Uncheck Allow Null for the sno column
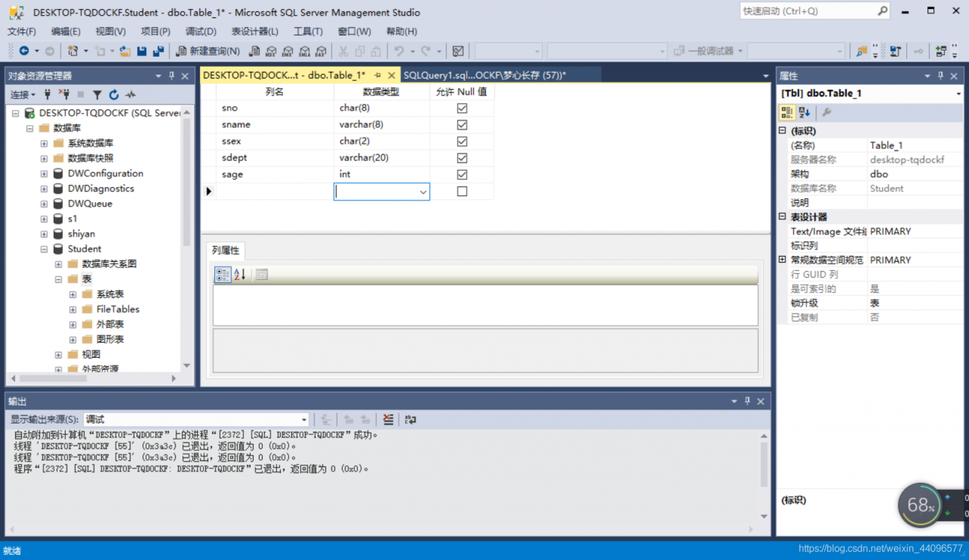This screenshot has width=969, height=560. click(462, 108)
